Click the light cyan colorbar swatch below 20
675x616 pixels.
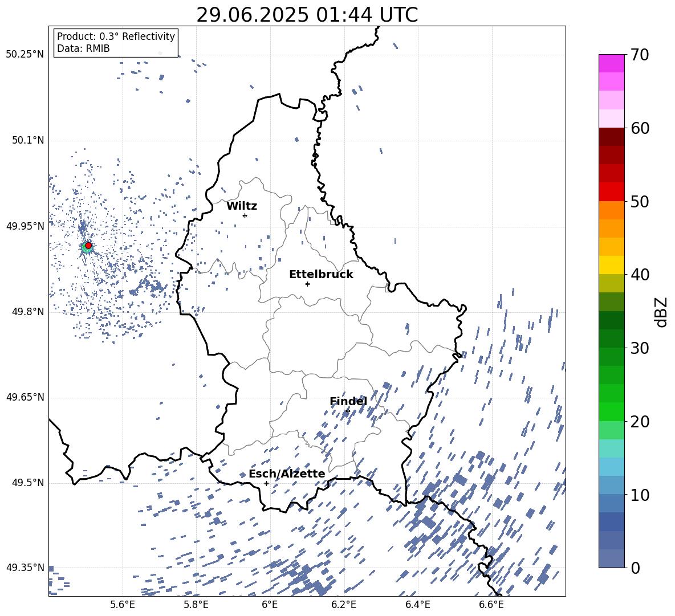click(x=611, y=448)
